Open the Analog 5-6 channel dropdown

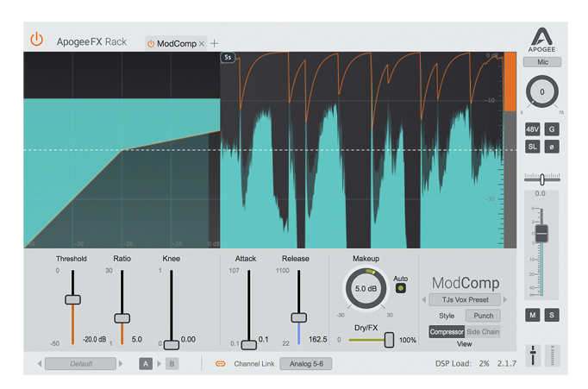click(305, 364)
